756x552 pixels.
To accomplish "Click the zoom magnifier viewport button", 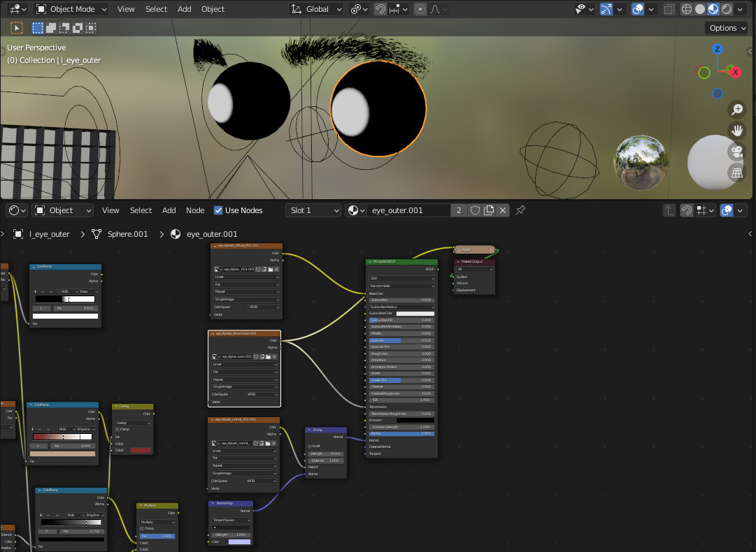I will 736,109.
